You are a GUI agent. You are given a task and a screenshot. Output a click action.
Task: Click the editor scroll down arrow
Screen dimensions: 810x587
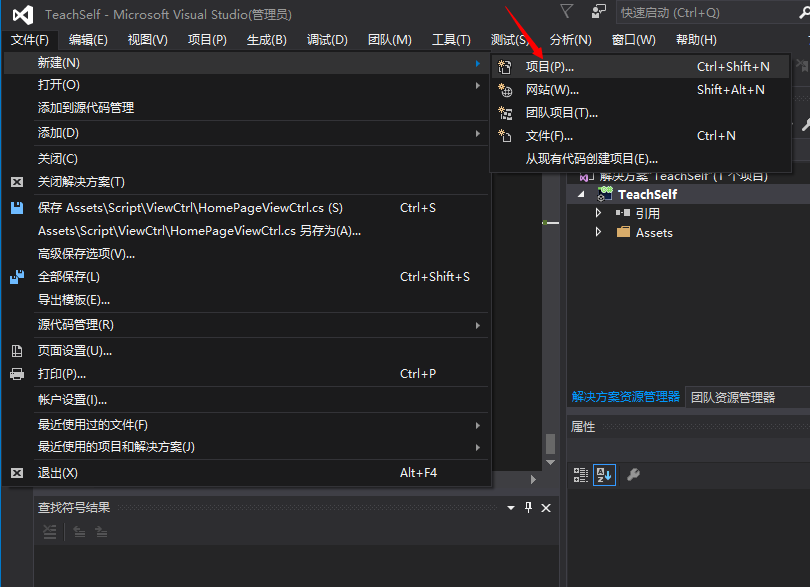(x=551, y=462)
